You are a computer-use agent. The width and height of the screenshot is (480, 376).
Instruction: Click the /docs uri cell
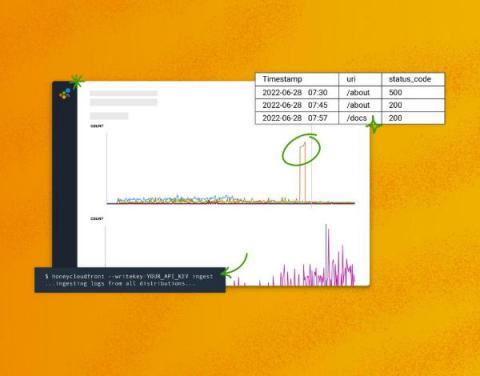click(x=360, y=118)
